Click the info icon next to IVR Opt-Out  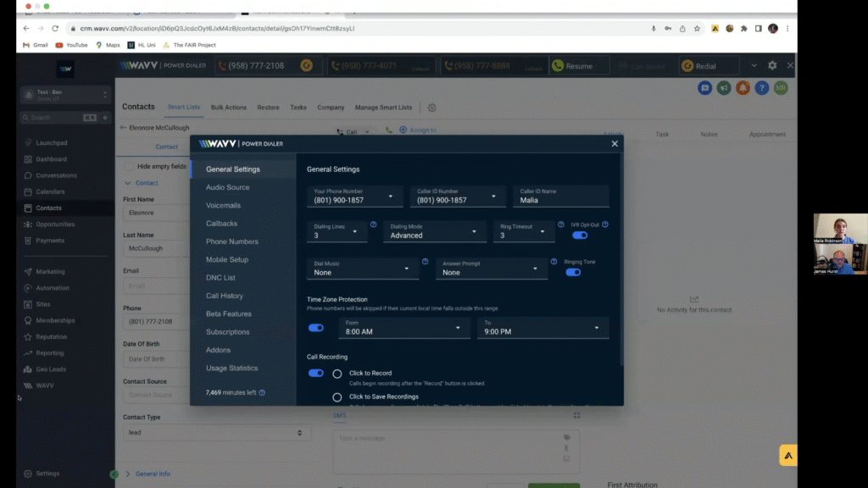(x=605, y=225)
